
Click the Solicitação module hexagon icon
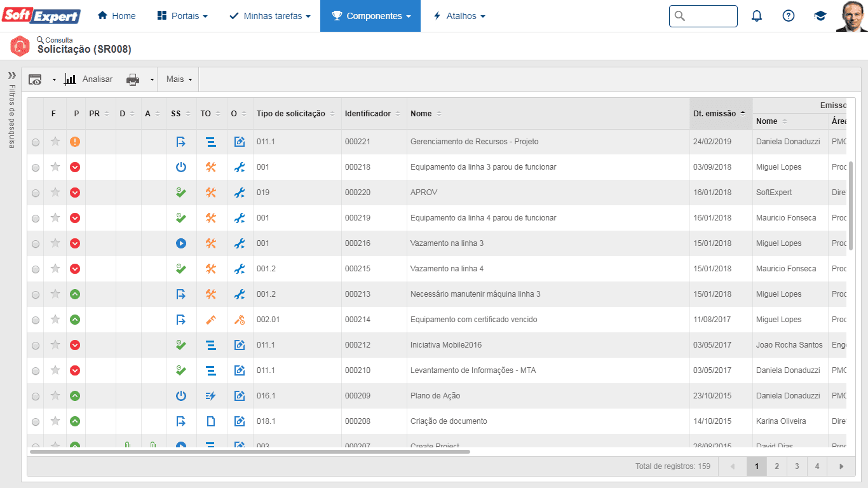pyautogui.click(x=20, y=46)
